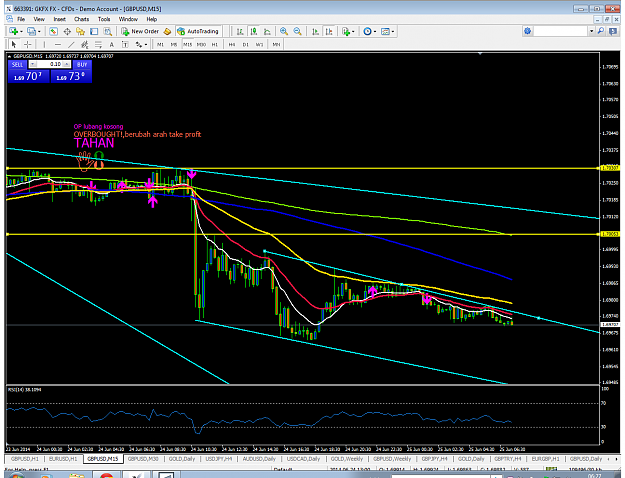Select the vertical line drawing tool

coord(44,44)
